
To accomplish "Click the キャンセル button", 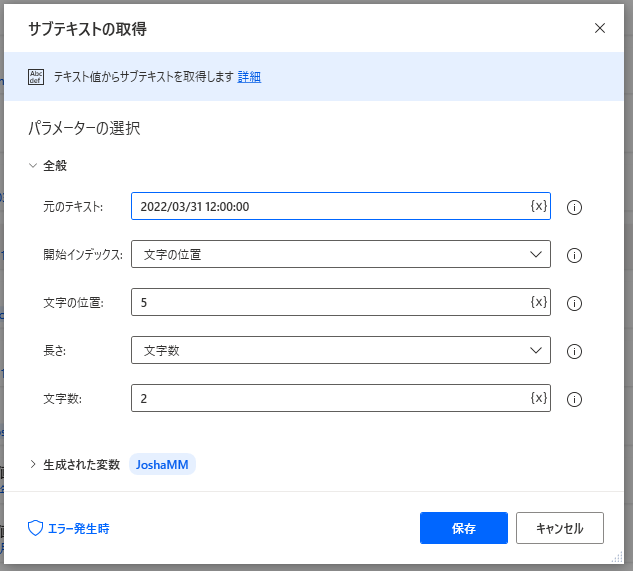I will [x=559, y=528].
